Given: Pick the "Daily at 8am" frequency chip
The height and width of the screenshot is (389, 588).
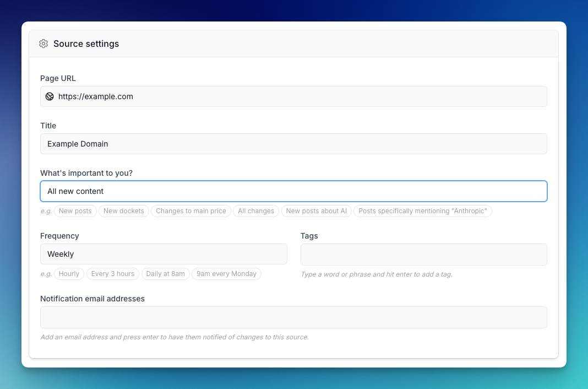Looking at the screenshot, I should point(166,274).
